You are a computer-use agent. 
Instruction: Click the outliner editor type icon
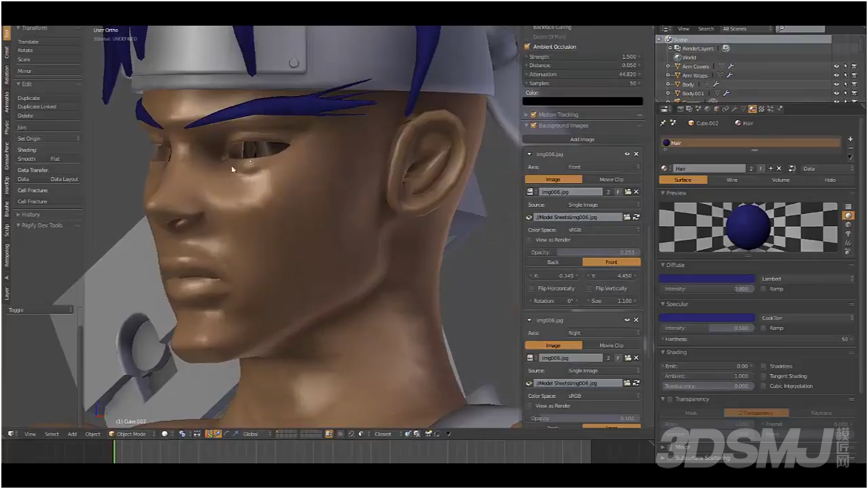point(666,29)
